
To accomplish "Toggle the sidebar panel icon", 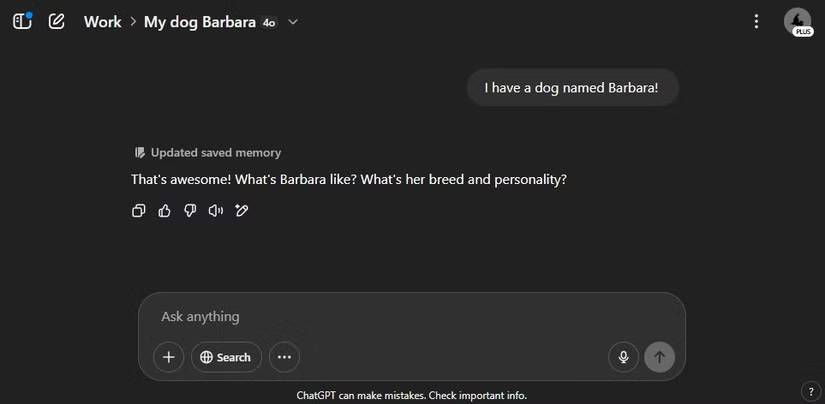I will click(22, 21).
